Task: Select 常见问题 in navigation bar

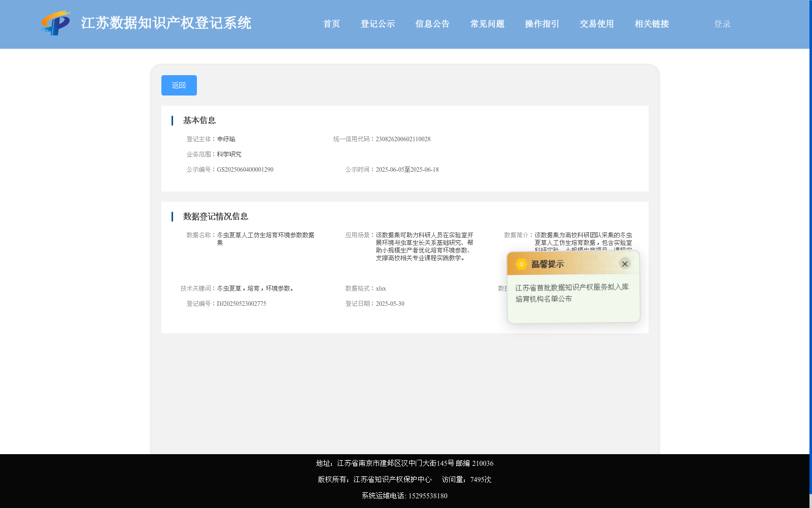Action: [487, 24]
